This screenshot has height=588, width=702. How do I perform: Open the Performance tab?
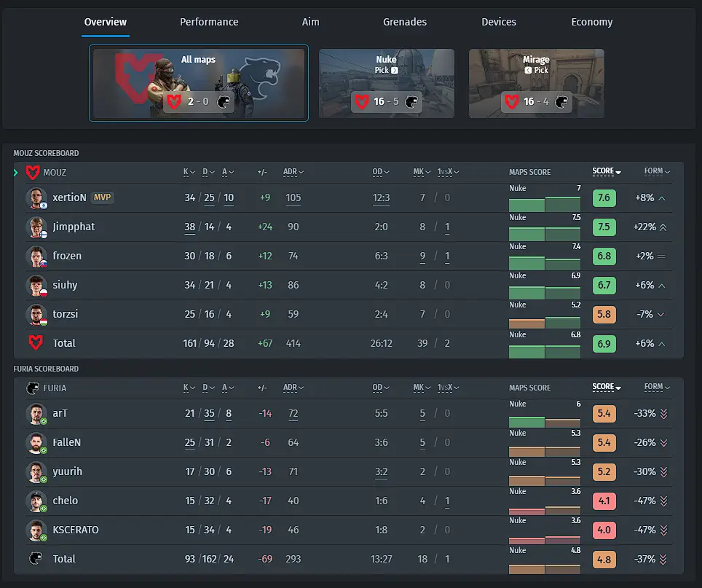point(209,22)
